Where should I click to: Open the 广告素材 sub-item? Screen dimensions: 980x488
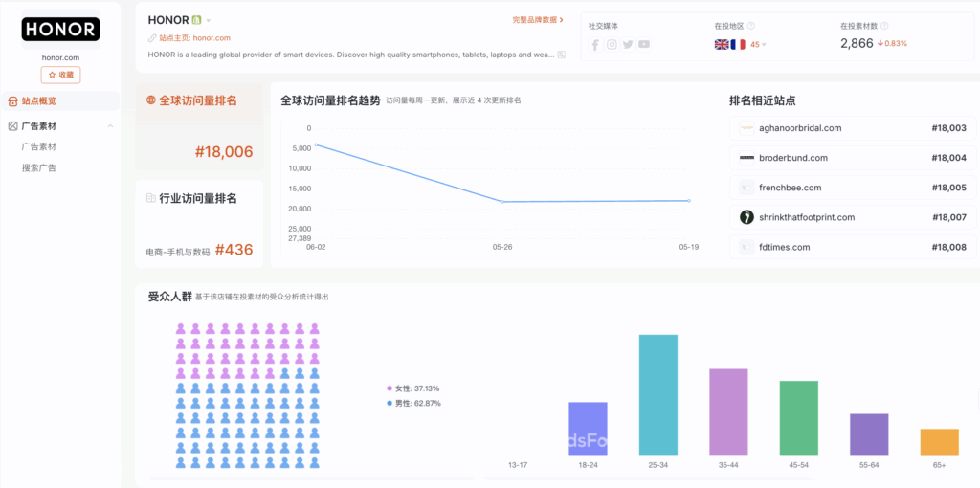tap(38, 146)
